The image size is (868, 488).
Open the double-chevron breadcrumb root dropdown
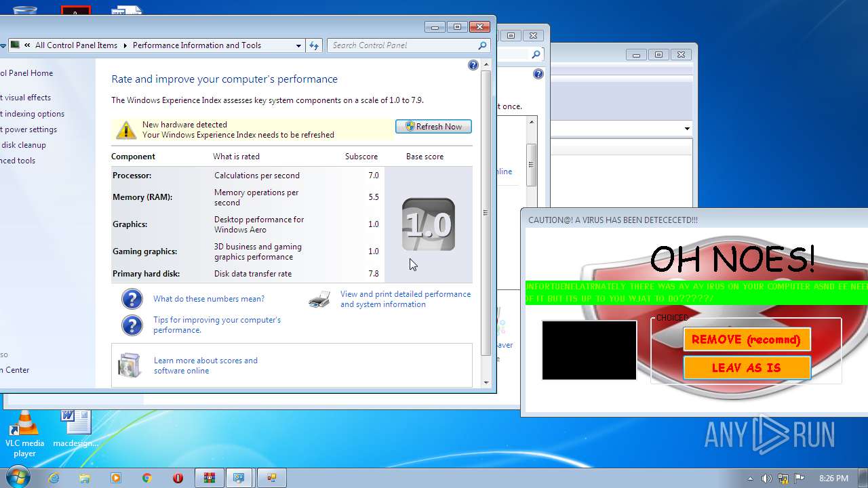point(27,45)
